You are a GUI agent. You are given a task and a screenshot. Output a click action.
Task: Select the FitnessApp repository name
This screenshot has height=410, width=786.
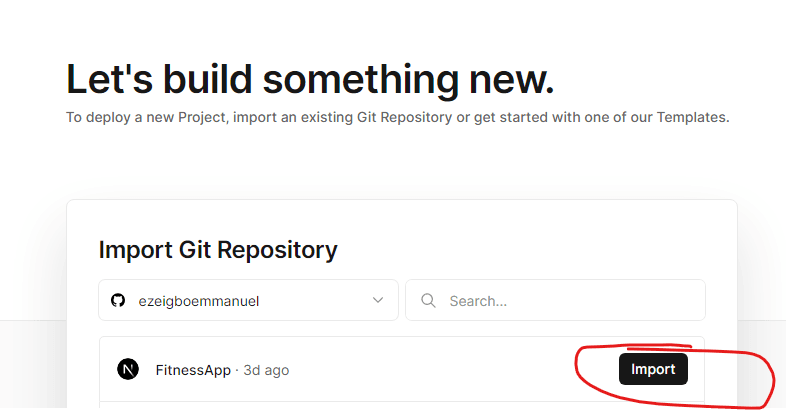pyautogui.click(x=193, y=370)
